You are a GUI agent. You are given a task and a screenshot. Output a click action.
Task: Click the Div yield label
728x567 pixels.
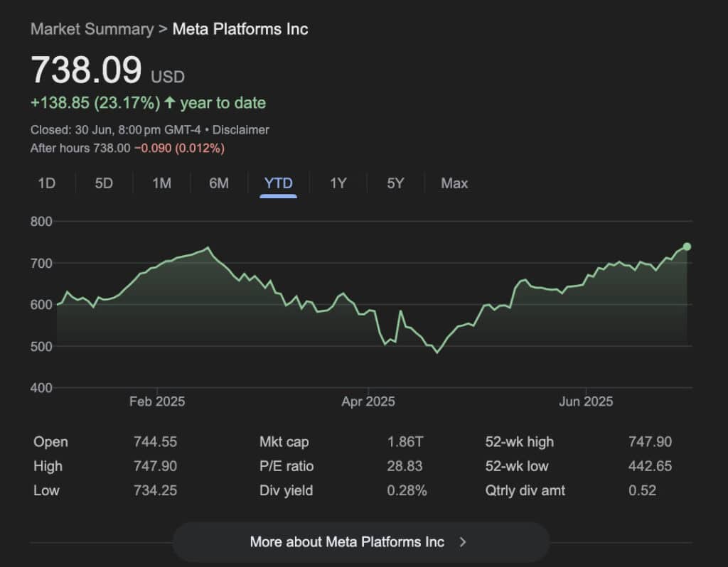pos(286,490)
